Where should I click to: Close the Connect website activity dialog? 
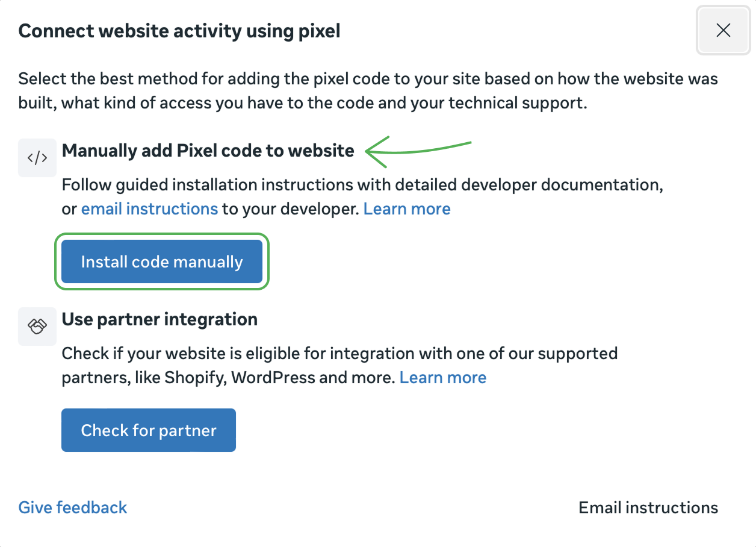723,31
